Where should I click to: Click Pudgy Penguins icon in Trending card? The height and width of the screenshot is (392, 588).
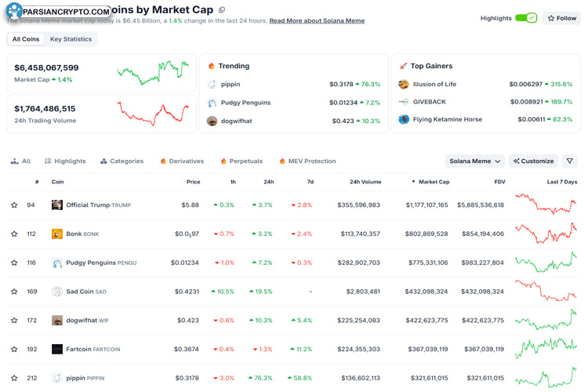[x=212, y=103]
